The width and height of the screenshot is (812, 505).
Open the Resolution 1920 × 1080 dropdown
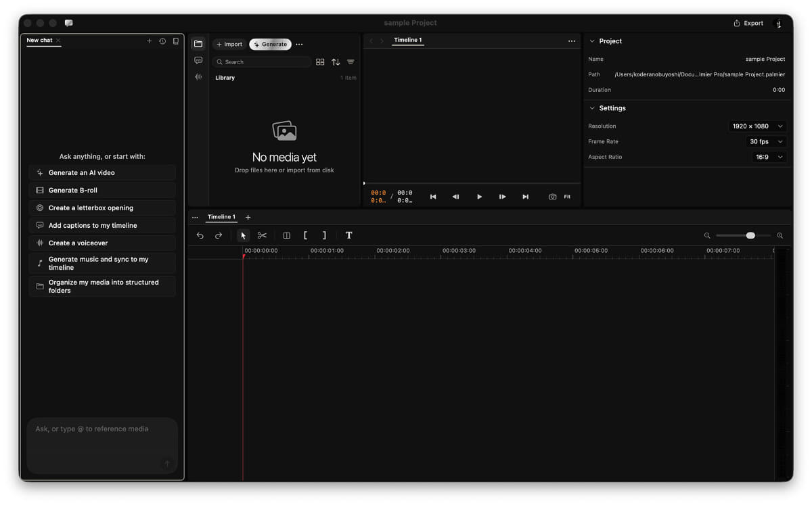tap(757, 126)
